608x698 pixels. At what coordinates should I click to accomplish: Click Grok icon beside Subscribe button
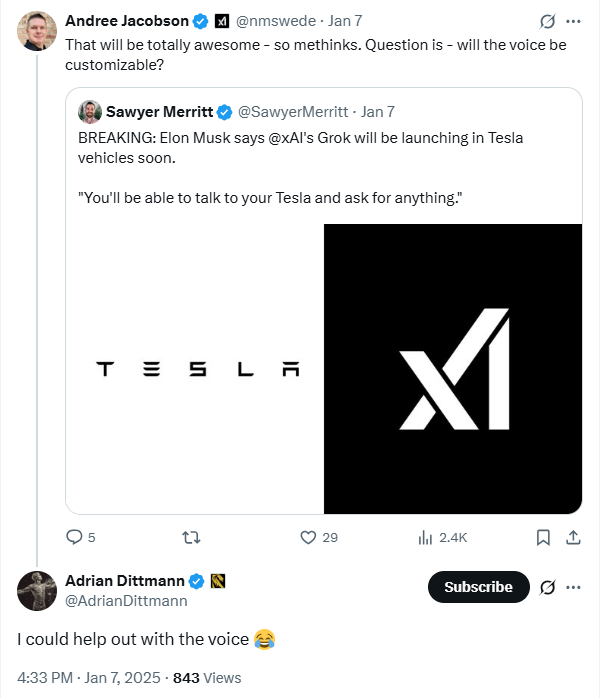click(x=548, y=587)
